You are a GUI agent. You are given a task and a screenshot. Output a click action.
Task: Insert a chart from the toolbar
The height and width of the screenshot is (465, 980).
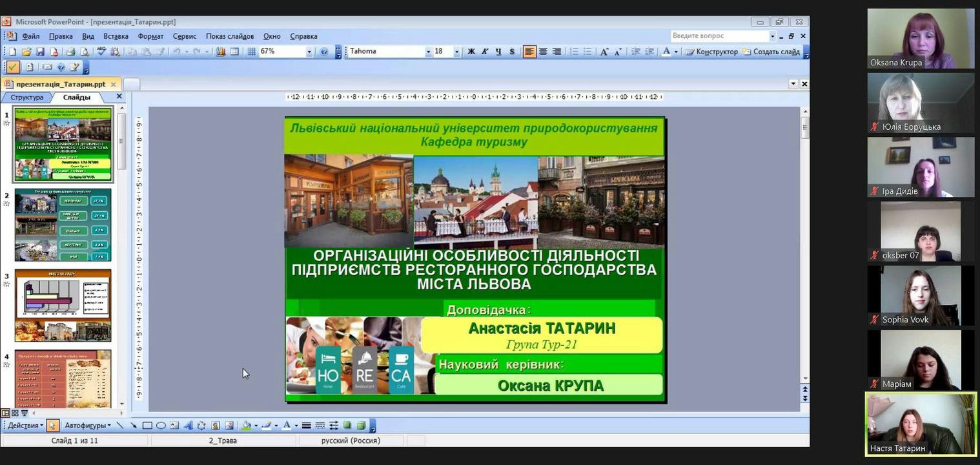click(221, 52)
